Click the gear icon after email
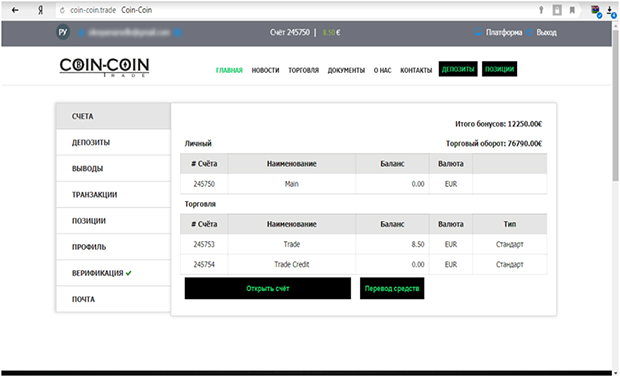 [x=178, y=32]
